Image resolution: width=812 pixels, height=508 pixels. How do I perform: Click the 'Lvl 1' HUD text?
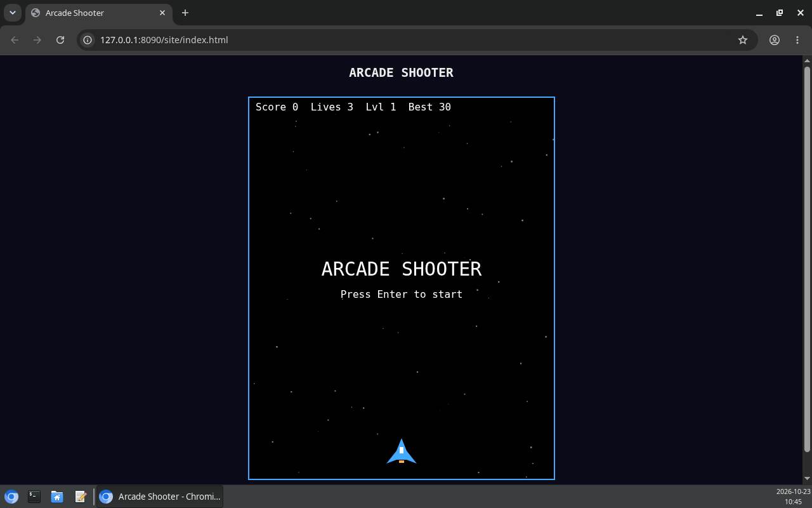(381, 107)
